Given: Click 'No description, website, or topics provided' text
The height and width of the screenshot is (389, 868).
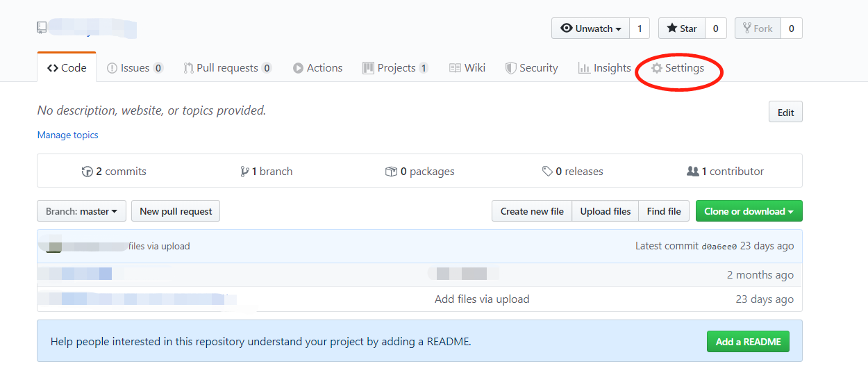Looking at the screenshot, I should (x=151, y=110).
